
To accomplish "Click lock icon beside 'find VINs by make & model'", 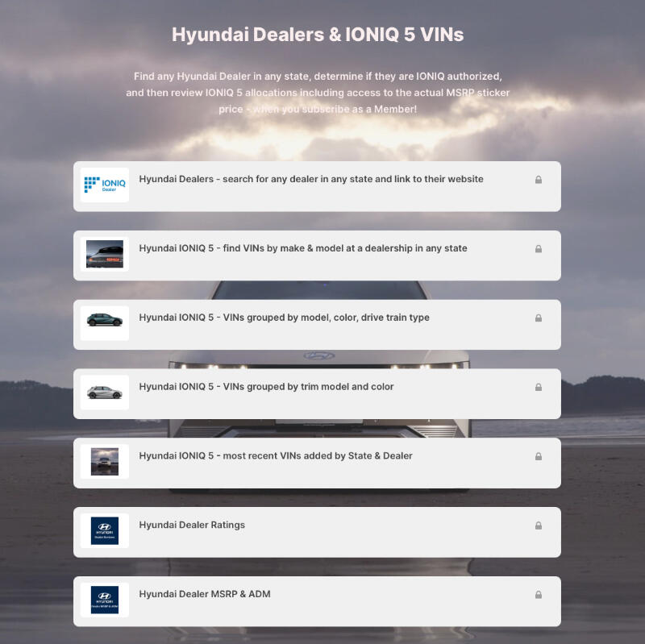I will click(x=539, y=249).
